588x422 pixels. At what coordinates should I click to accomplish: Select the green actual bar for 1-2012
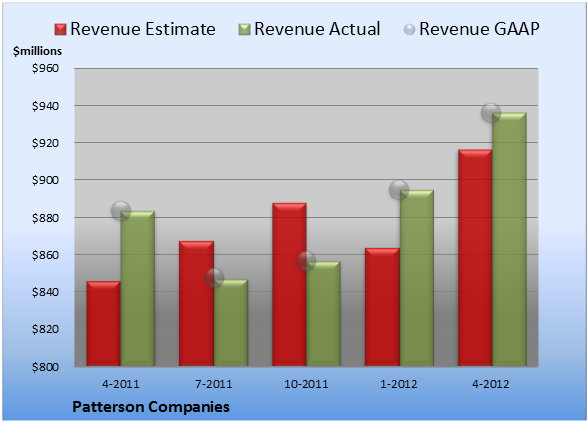(x=417, y=278)
